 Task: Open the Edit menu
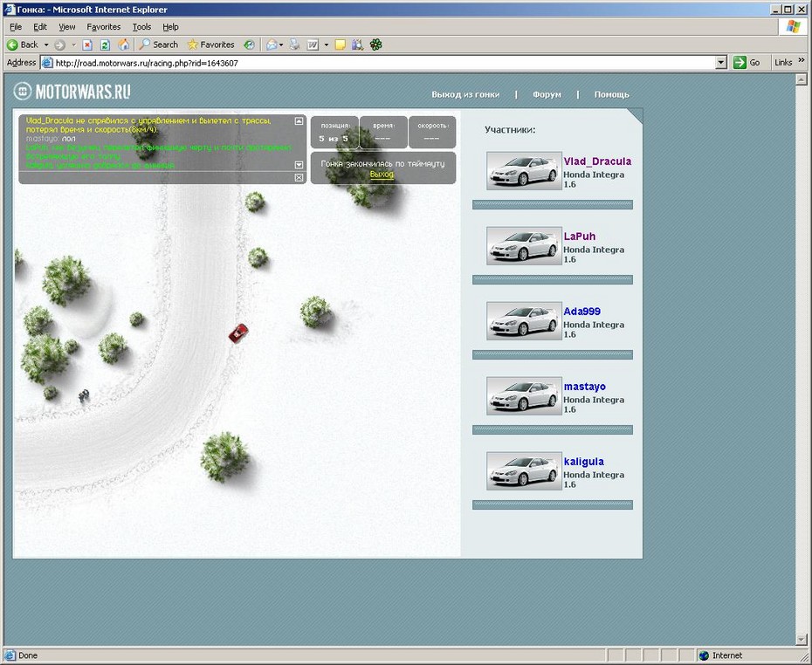click(40, 27)
